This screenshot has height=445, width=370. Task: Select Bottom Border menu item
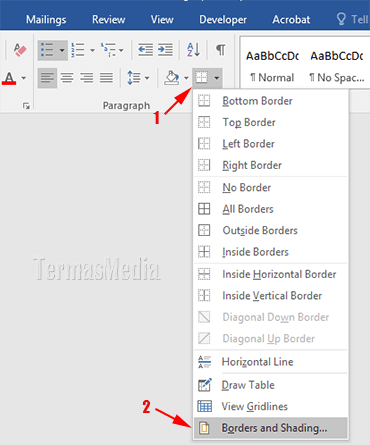271,101
